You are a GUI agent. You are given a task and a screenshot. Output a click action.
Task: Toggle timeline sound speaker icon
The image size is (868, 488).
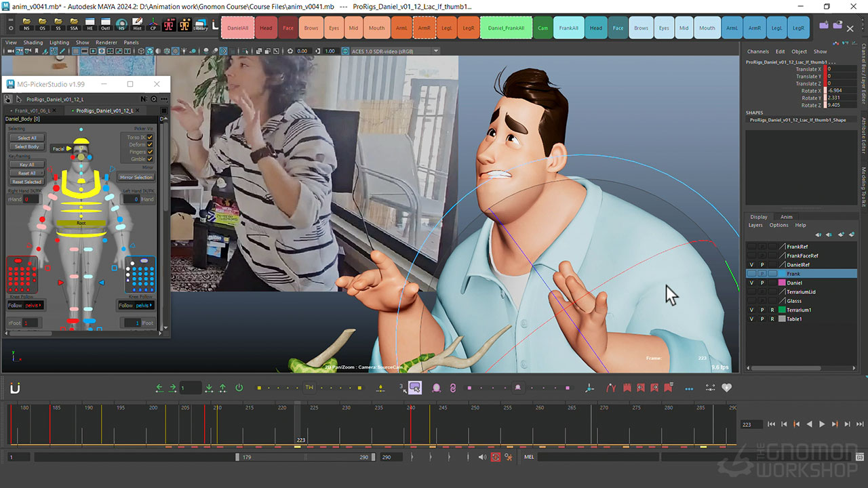point(482,457)
